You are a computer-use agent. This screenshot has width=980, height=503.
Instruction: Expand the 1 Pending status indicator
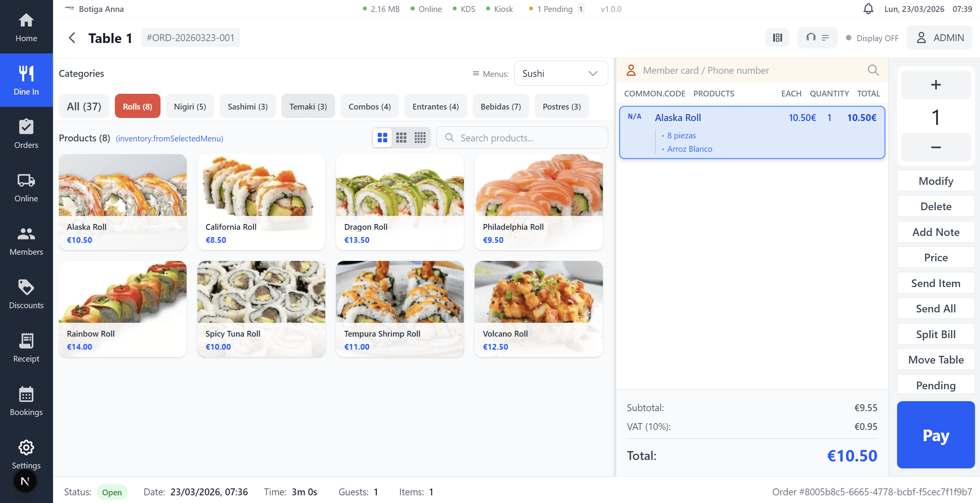tap(556, 9)
